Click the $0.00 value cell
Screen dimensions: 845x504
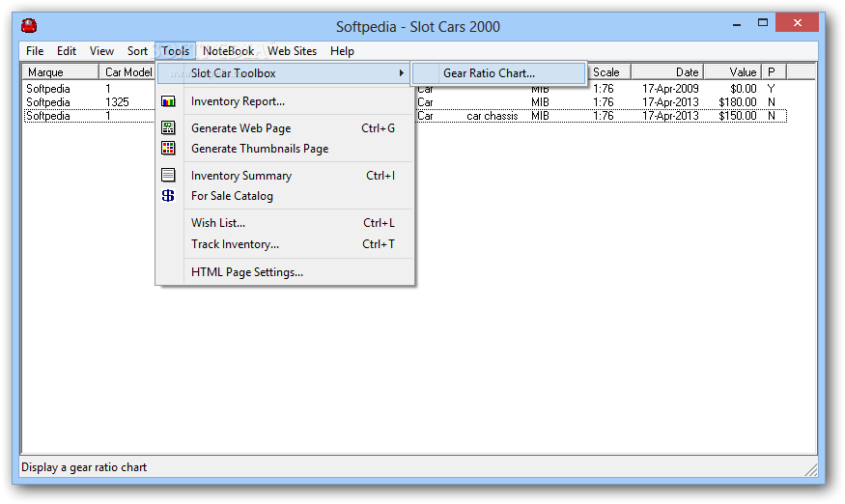pos(744,89)
